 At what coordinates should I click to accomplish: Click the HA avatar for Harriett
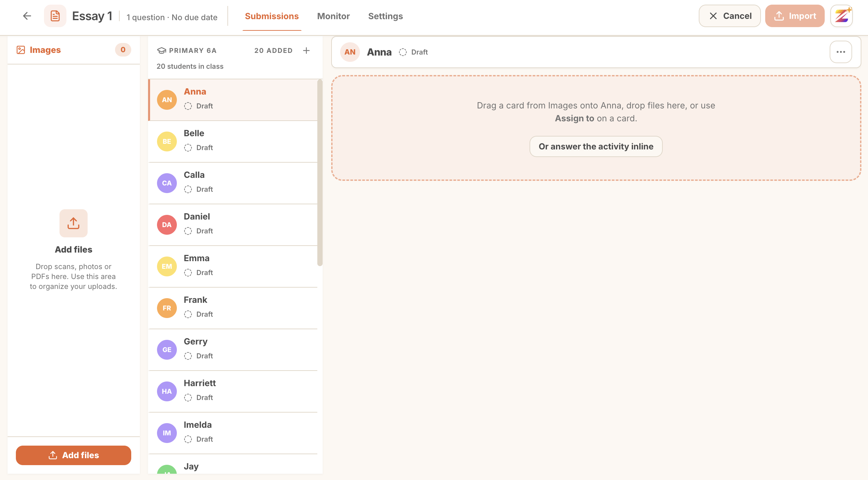click(167, 391)
